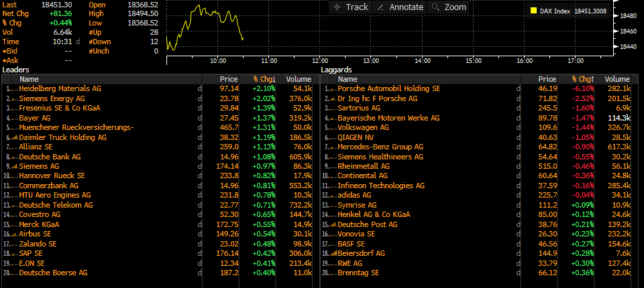Activate the Track crosshair tool
The image size is (644, 288).
(x=350, y=7)
